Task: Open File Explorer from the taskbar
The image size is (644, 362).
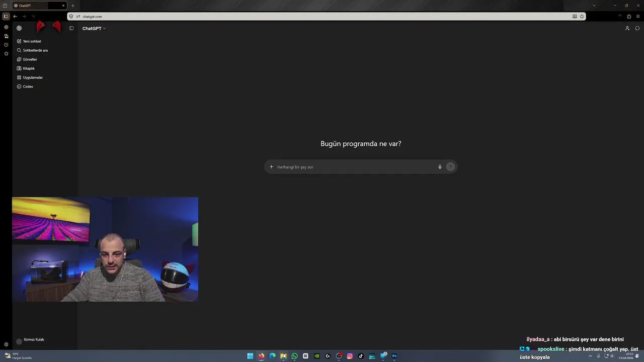Action: point(283,356)
